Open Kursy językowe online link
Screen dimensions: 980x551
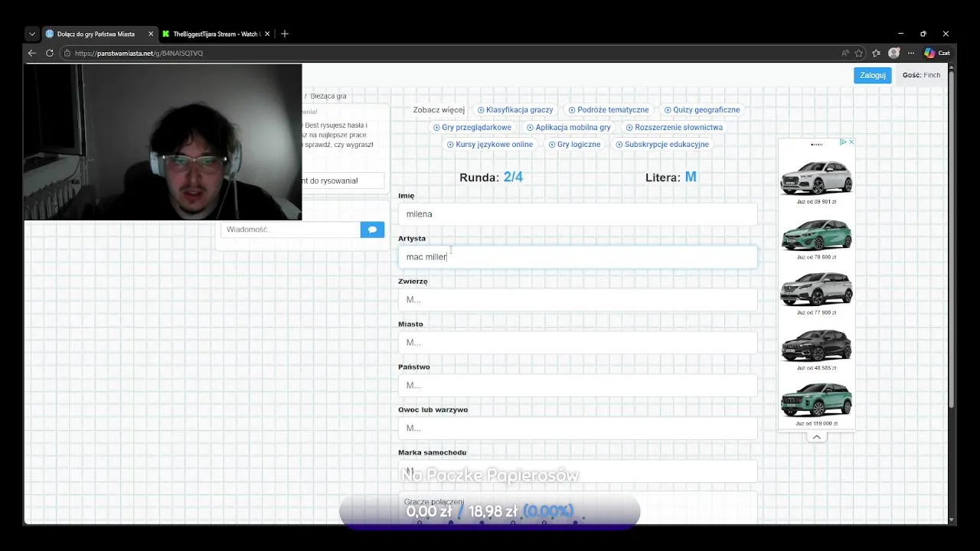pyautogui.click(x=490, y=144)
